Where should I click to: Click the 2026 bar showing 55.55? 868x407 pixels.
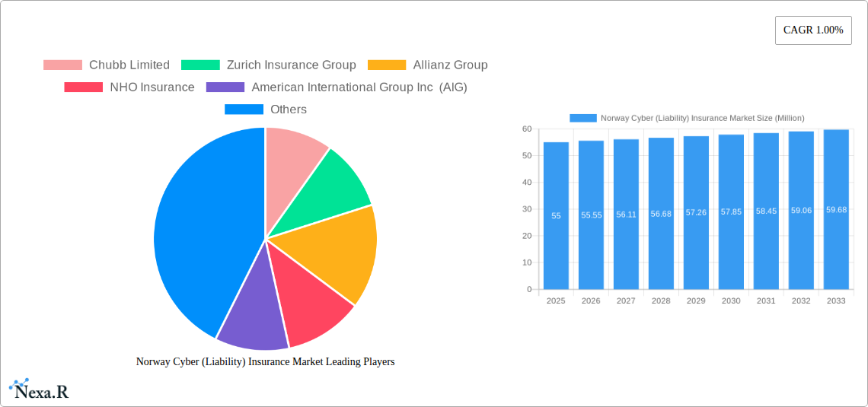(x=591, y=215)
